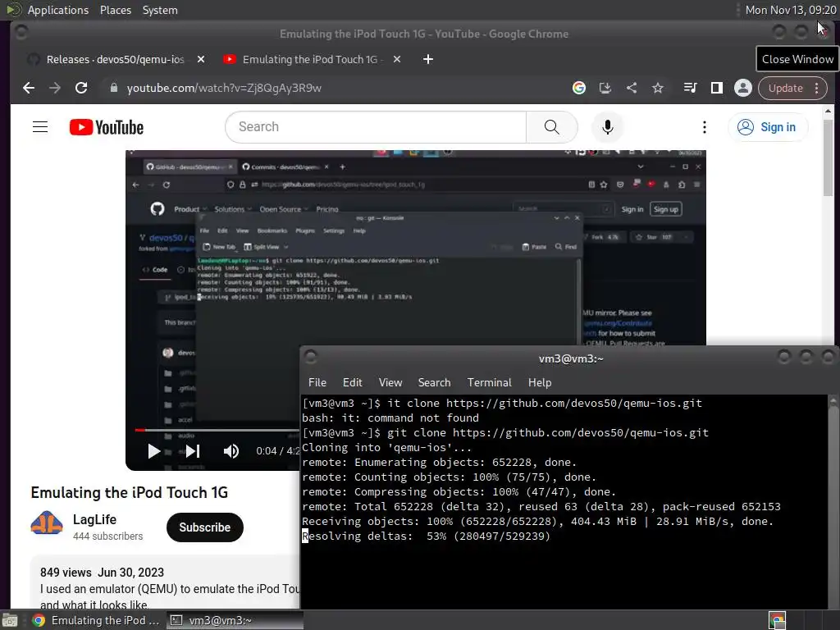Click the Chrome window menu button in titlebar
The height and width of the screenshot is (630, 840).
(x=21, y=33)
